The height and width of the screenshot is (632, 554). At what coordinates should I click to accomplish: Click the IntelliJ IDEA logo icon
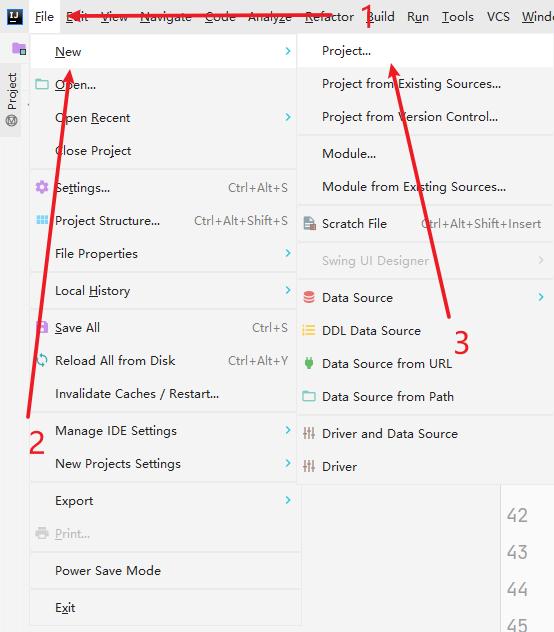tap(15, 17)
